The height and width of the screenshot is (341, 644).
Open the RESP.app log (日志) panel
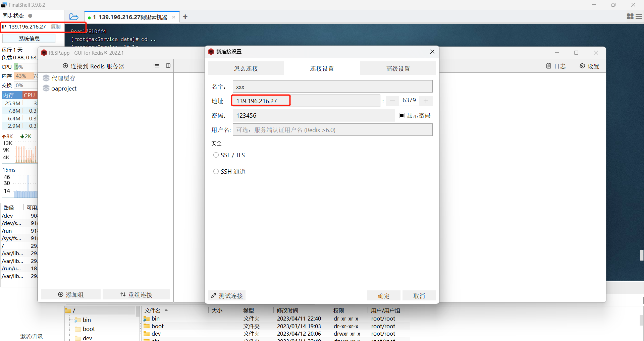(x=556, y=66)
